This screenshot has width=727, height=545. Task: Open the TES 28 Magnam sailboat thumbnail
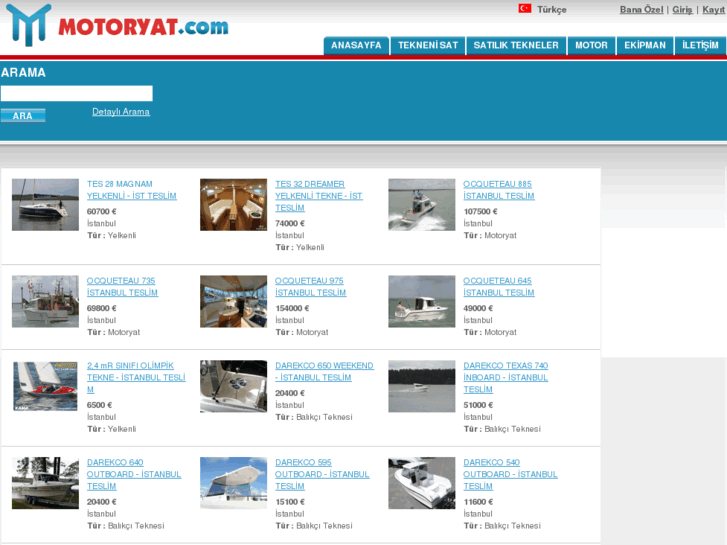pos(45,205)
